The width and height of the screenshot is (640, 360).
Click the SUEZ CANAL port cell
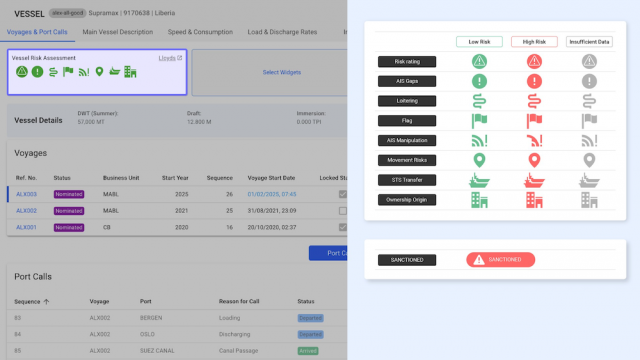(x=157, y=351)
